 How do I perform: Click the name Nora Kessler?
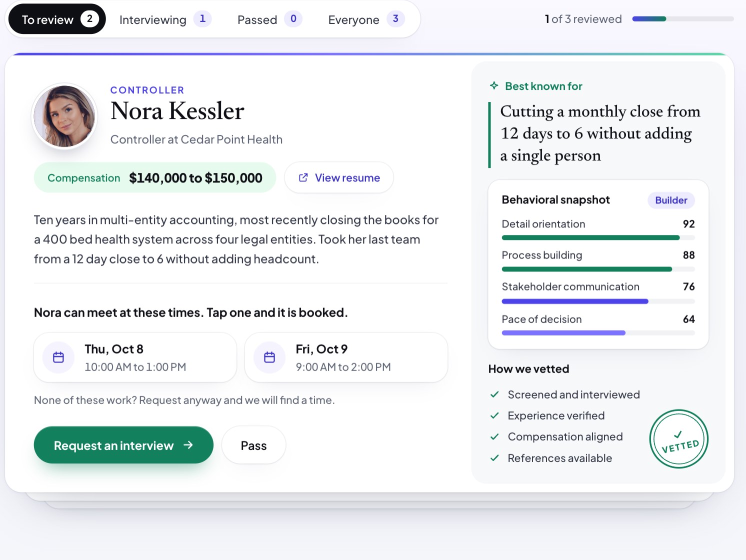(x=177, y=111)
